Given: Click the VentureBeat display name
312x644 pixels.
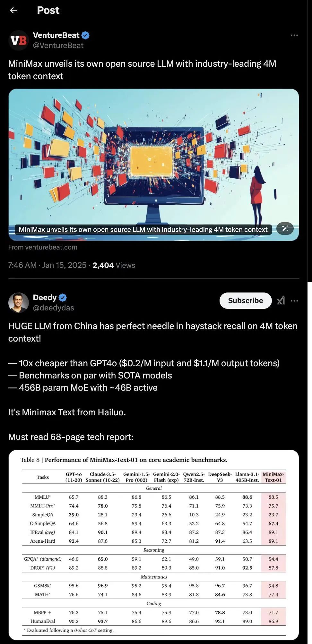Looking at the screenshot, I should [56, 35].
